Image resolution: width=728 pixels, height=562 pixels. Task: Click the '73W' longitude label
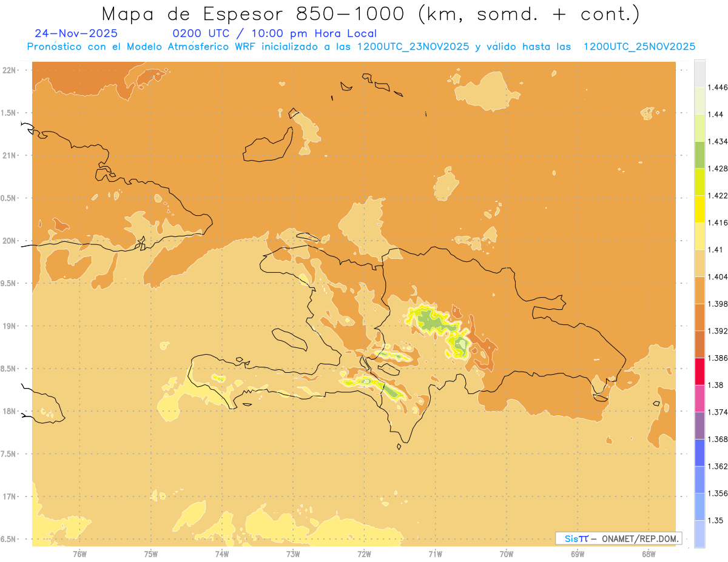coord(293,554)
